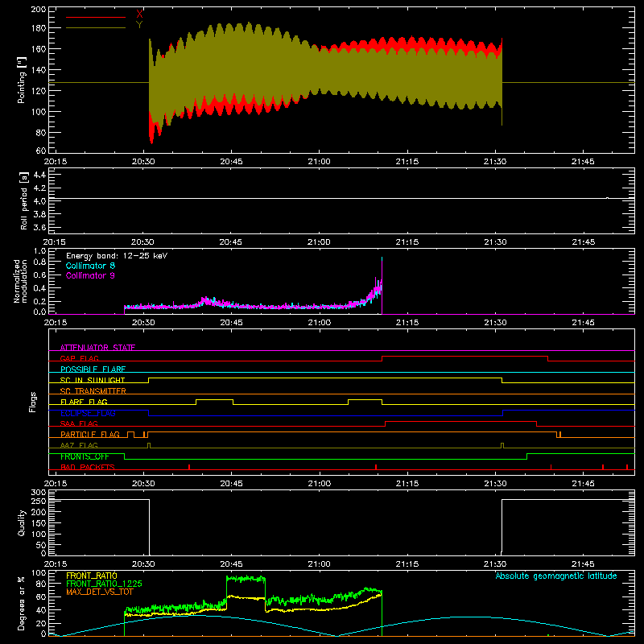
Task: Click the red X legend line
Action: (96, 17)
